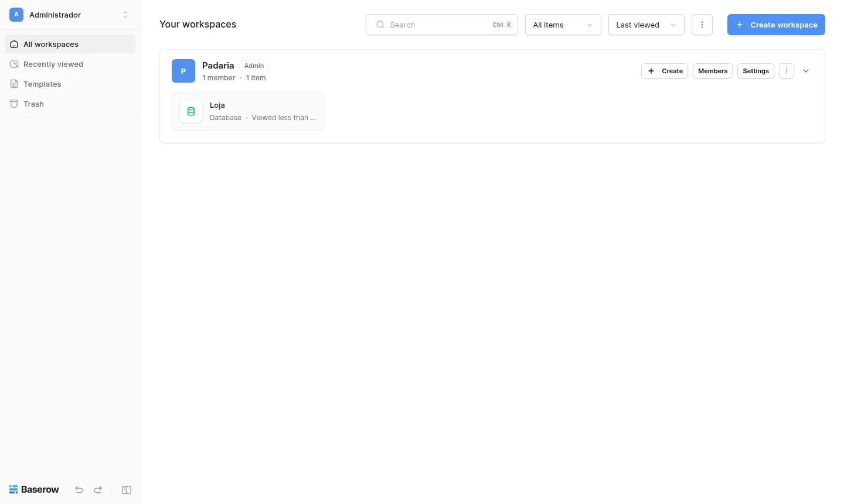Collapse the sidebar using panel icon
Screen dimensions: 844x504
click(x=127, y=490)
